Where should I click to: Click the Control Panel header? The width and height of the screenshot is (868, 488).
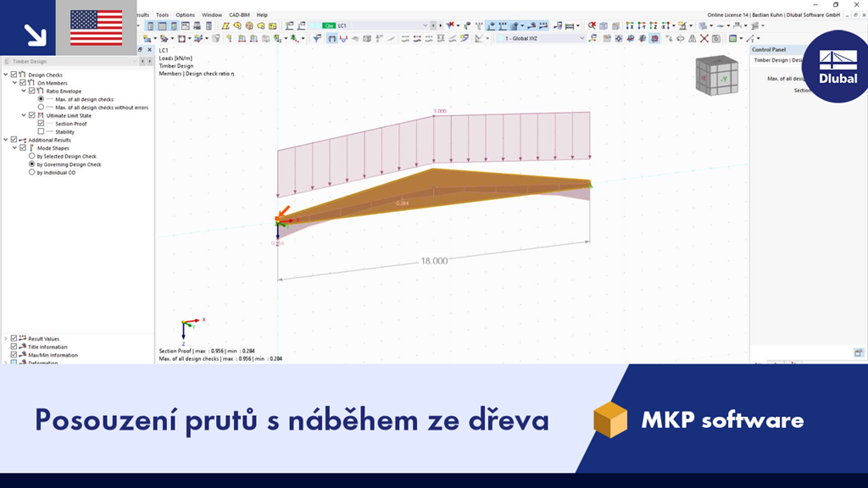tap(769, 49)
